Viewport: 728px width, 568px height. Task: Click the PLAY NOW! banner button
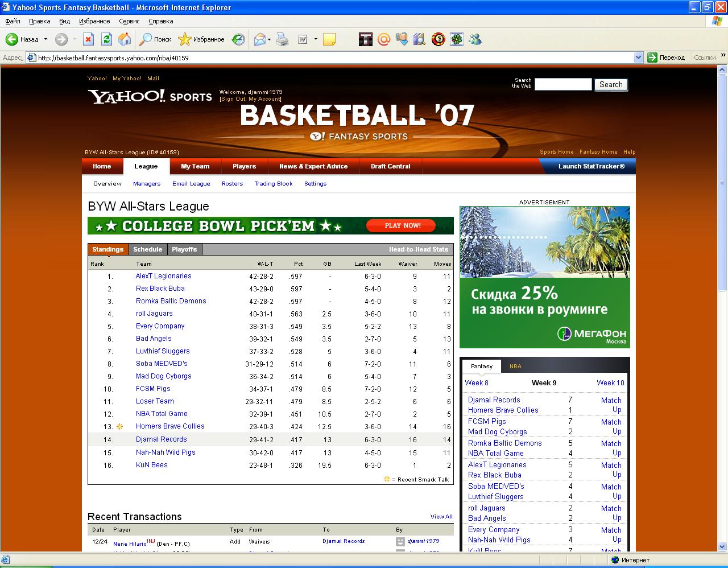tap(403, 225)
